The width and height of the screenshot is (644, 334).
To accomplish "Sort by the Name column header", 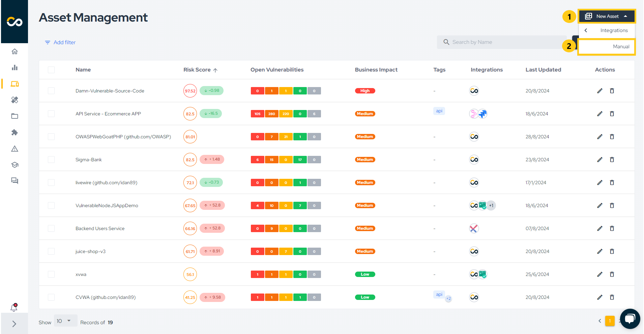I will point(83,70).
